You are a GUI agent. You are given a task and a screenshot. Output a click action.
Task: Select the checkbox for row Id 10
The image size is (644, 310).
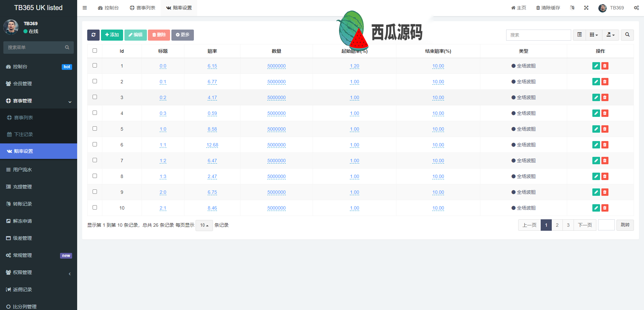tap(95, 208)
